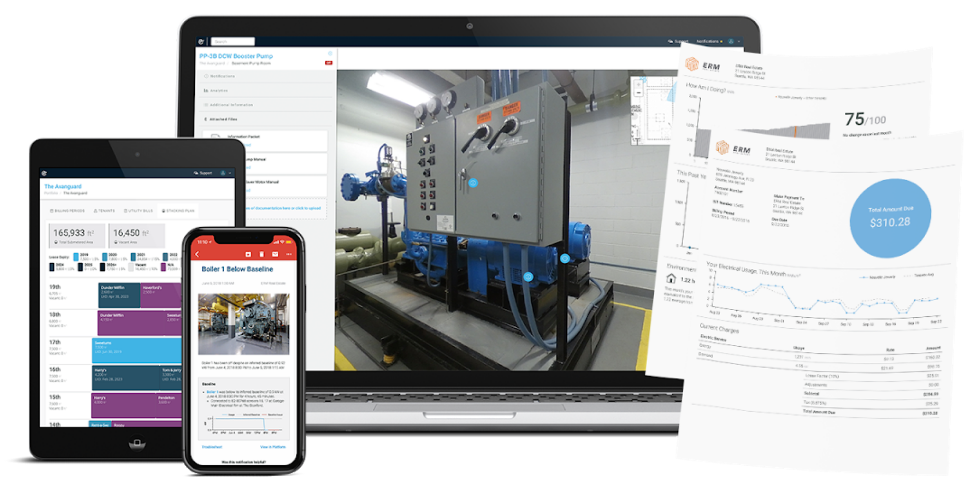Viewport: 980px width, 501px height.
Task: Open the Motor Manual file card
Action: coord(286,186)
